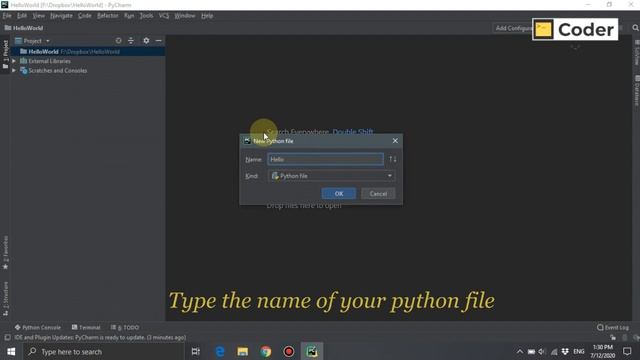This screenshot has height=360, width=640.
Task: Open the View menu
Action: [38, 16]
